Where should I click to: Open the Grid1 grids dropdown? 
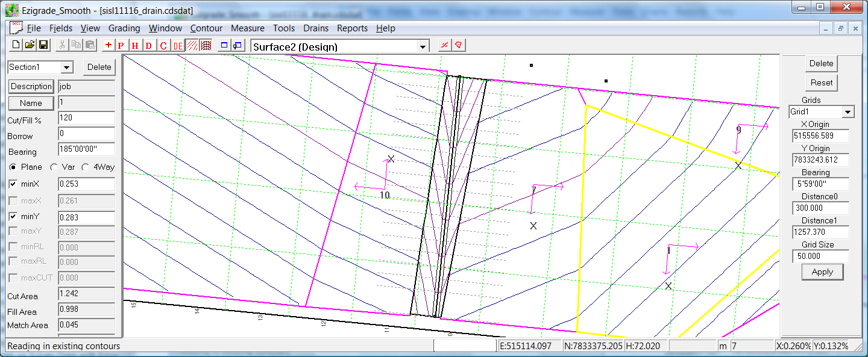coord(848,112)
